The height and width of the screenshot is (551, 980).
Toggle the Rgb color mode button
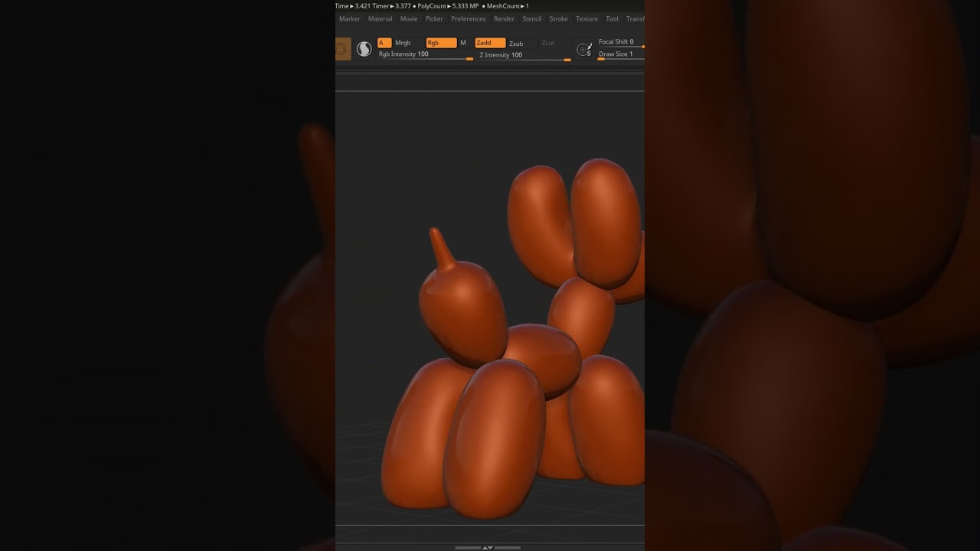click(440, 43)
